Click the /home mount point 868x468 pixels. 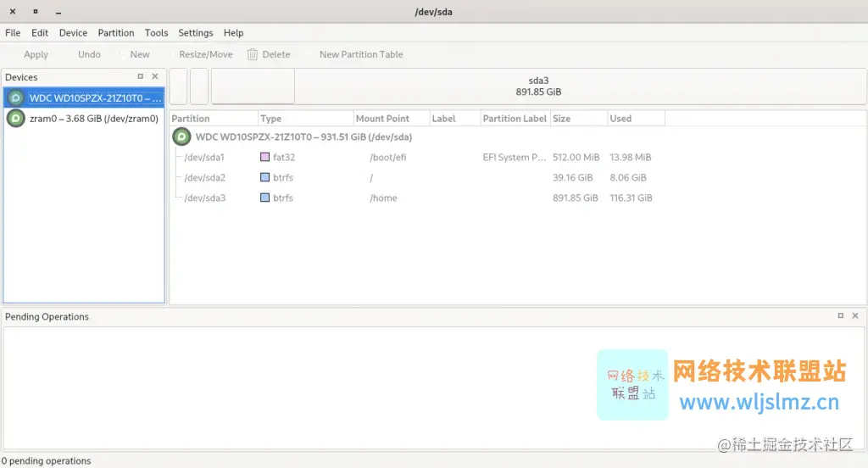(x=383, y=198)
